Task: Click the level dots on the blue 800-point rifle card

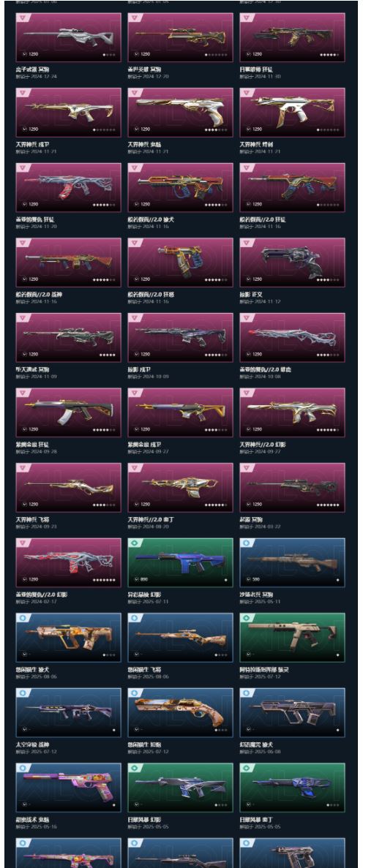Action: click(226, 580)
